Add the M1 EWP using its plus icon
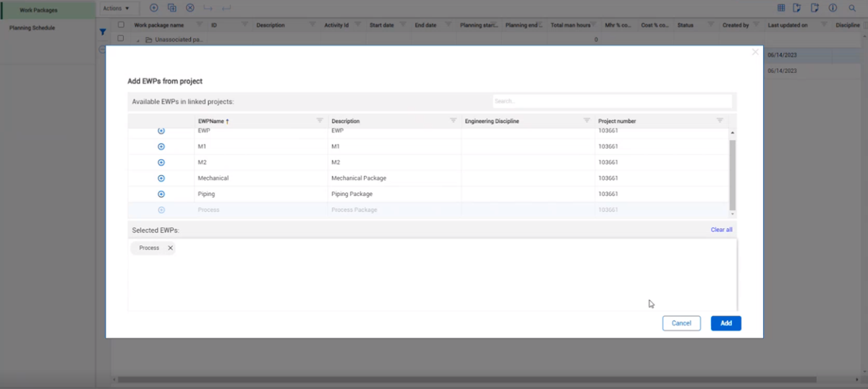 click(x=161, y=147)
